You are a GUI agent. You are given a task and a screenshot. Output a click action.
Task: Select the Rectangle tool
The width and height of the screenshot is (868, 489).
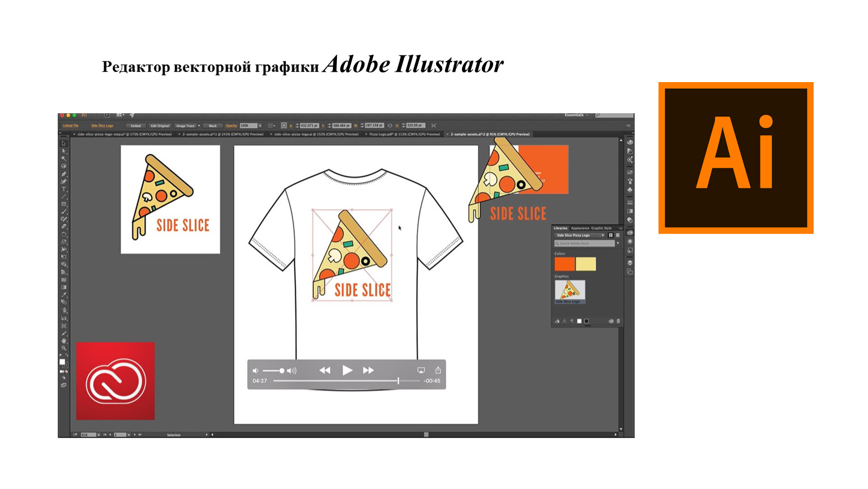(x=63, y=204)
